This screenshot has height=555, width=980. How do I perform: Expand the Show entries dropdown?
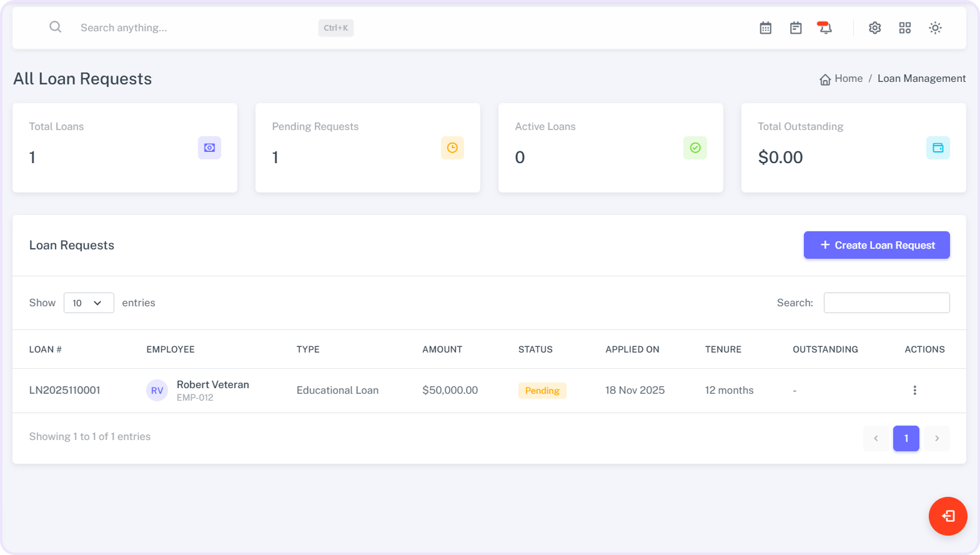pos(89,302)
